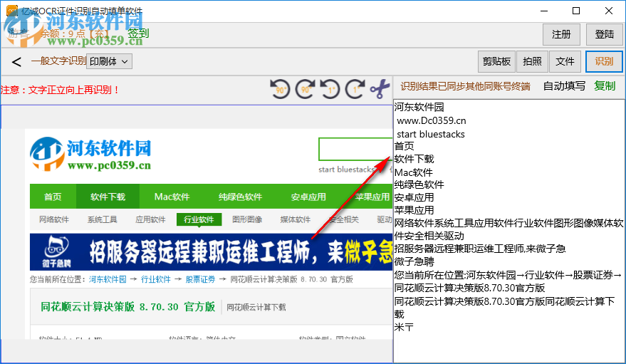Screen dimensions: 626x364
Task: Click result line 微子急聘
Action: (x=414, y=262)
